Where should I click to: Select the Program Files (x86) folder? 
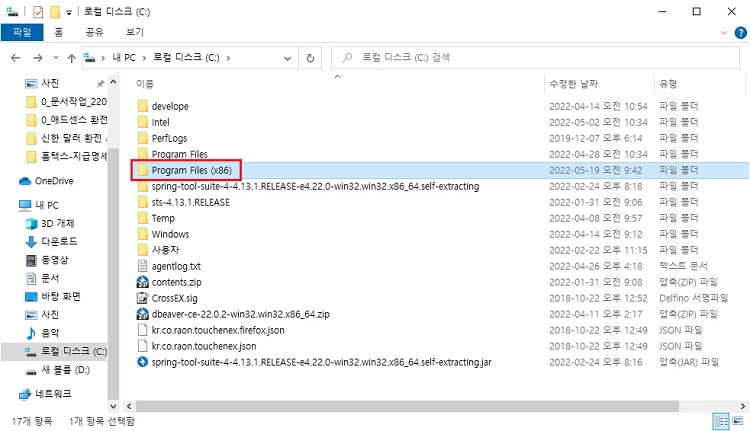pyautogui.click(x=191, y=170)
